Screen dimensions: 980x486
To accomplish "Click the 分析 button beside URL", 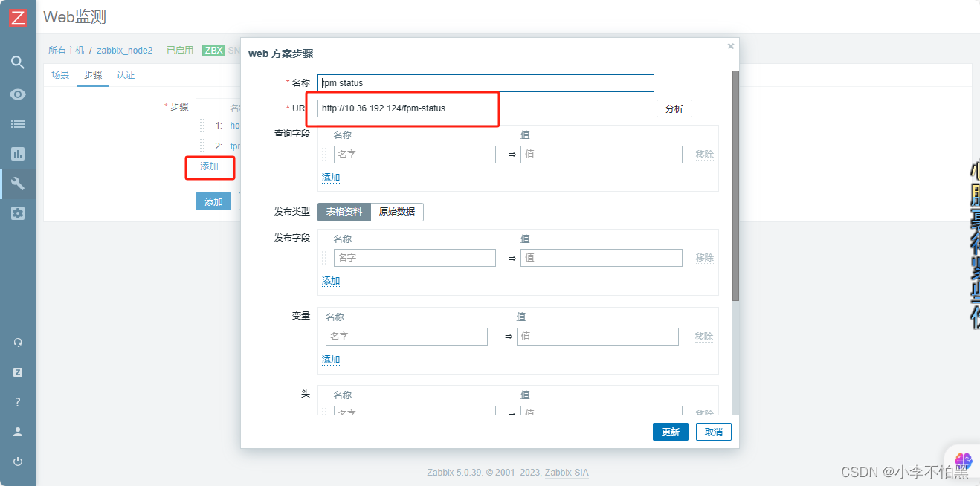I will click(674, 108).
